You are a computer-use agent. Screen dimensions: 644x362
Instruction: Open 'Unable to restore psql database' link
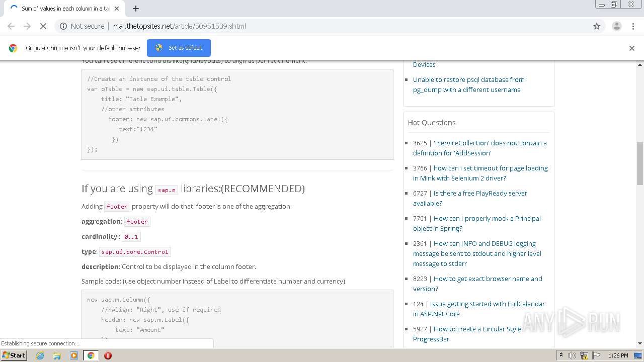click(x=468, y=84)
